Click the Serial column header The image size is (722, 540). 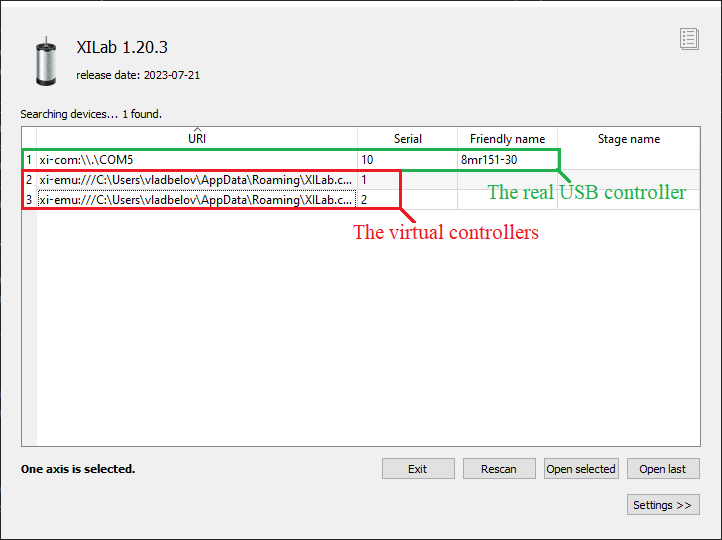pos(408,138)
